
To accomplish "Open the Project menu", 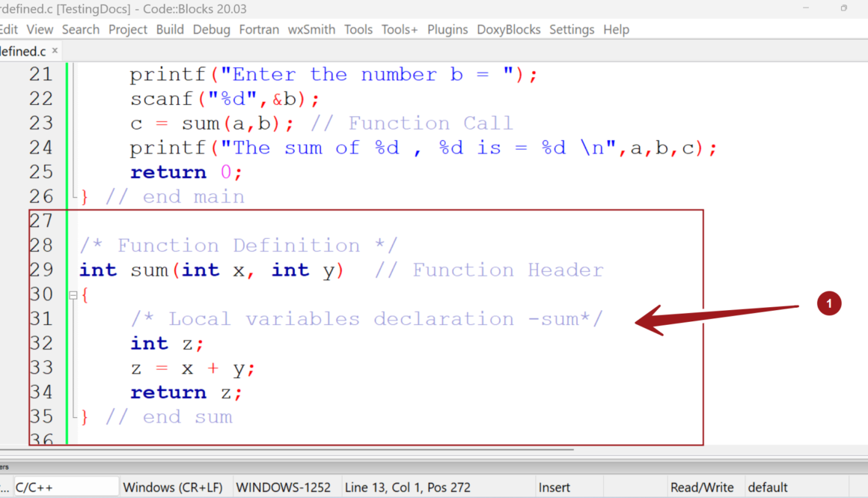I will 127,29.
